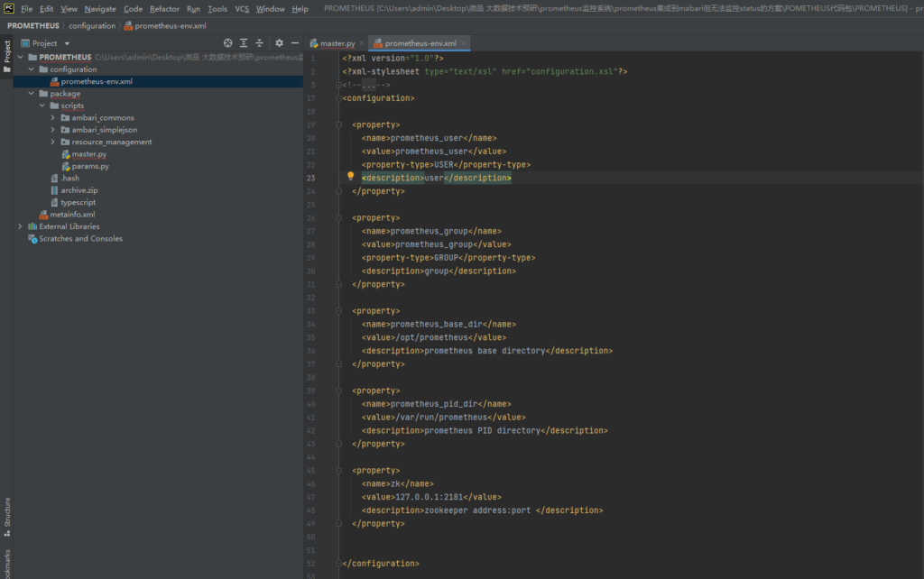This screenshot has width=924, height=579.
Task: Select master.py in project tree
Action: coord(89,154)
